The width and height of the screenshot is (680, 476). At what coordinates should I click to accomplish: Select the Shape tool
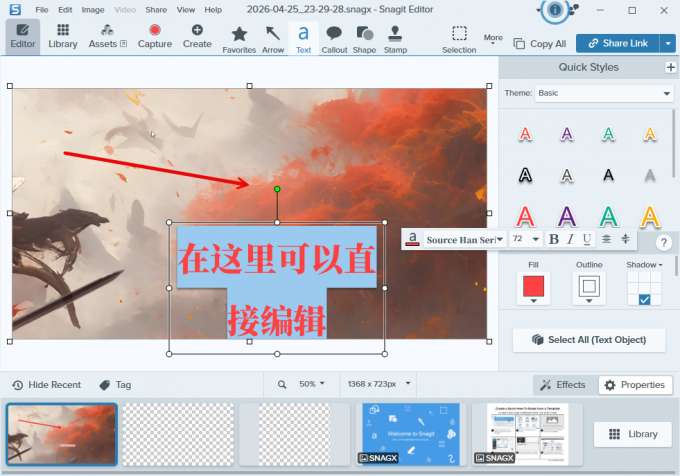[364, 39]
